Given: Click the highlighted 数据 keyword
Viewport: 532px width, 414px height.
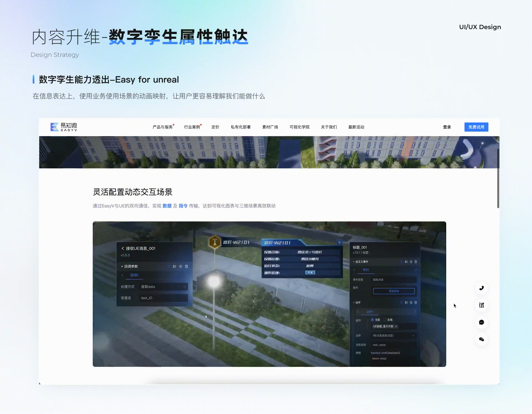Looking at the screenshot, I should coord(167,206).
